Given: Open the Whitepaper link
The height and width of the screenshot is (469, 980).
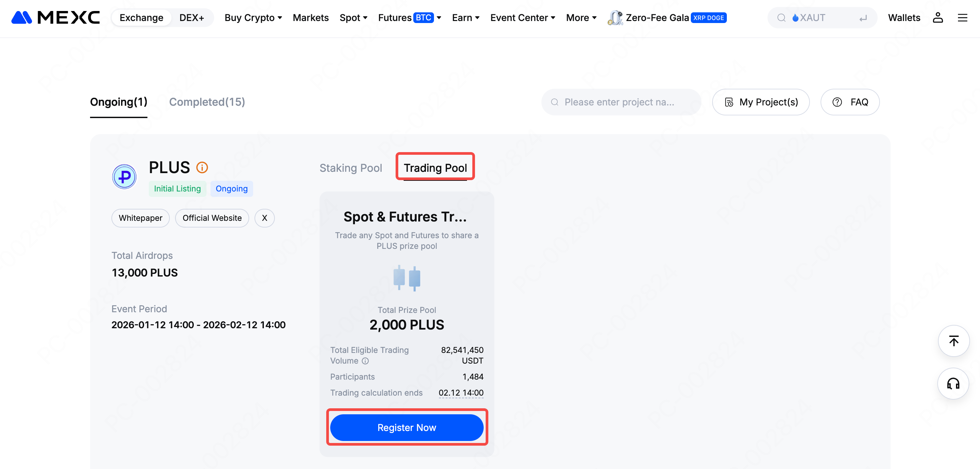Looking at the screenshot, I should [140, 218].
